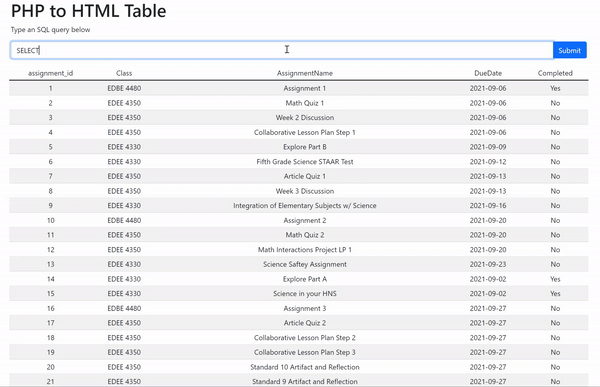Screen dimensions: 600x387
Task: Click the 2021-09-12 due date cell
Action: pos(488,162)
